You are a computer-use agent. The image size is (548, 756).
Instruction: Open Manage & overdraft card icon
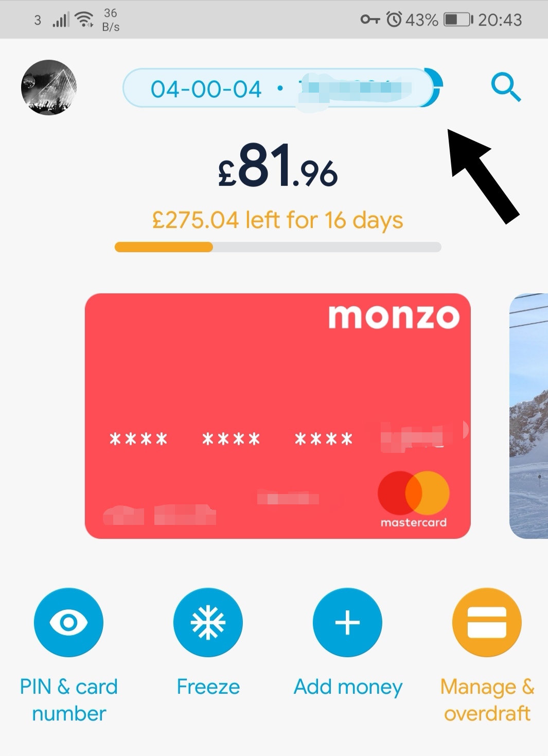[x=487, y=622]
